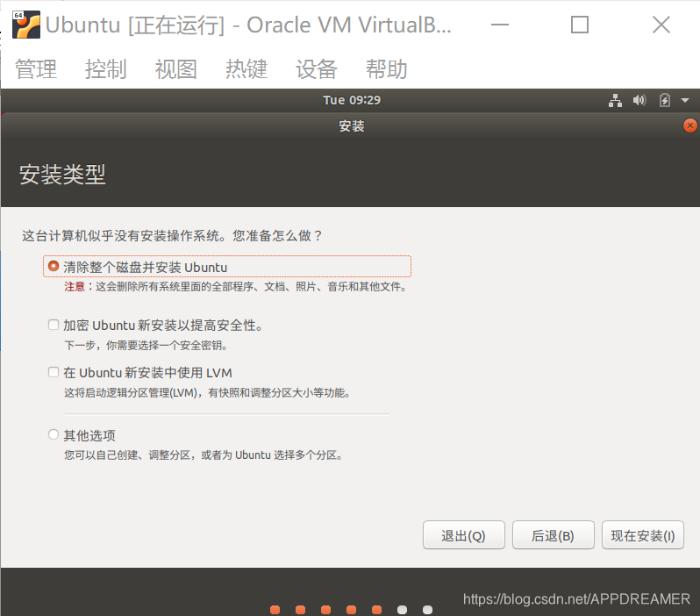
Task: Close the installer with the orange X button
Action: click(x=689, y=125)
